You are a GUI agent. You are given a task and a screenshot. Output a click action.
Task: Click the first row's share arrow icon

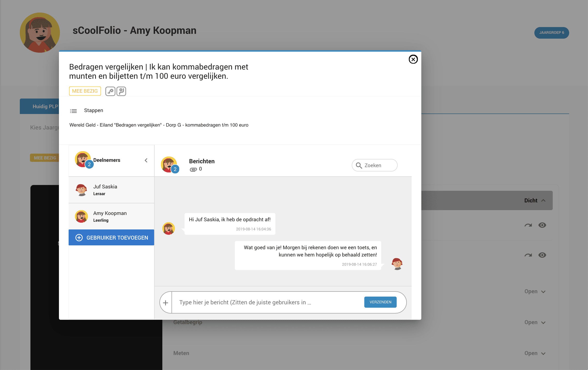point(528,225)
